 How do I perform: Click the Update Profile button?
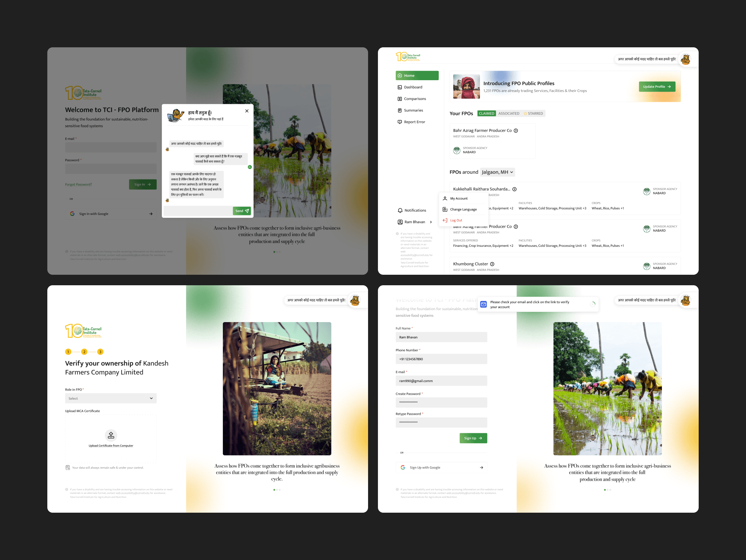657,87
